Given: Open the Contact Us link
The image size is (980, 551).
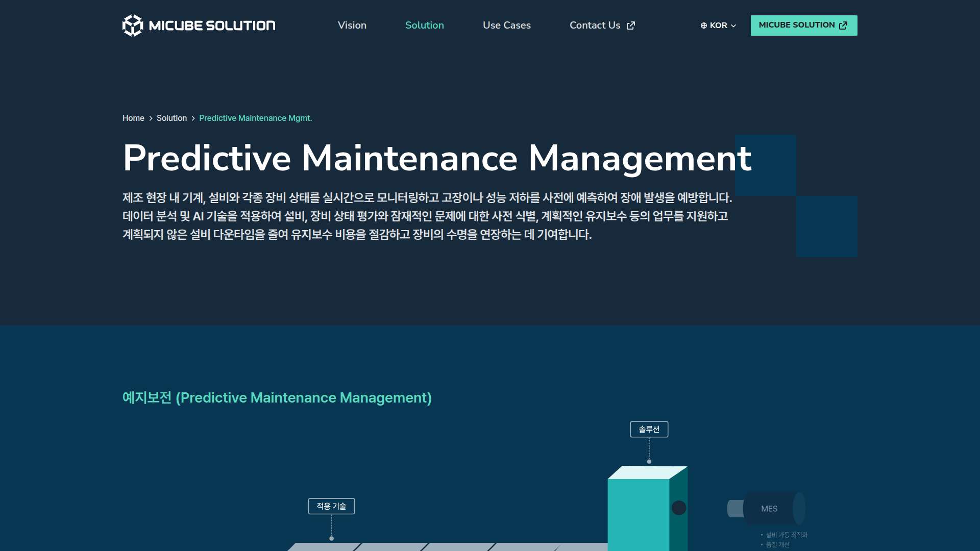Looking at the screenshot, I should coord(602,26).
